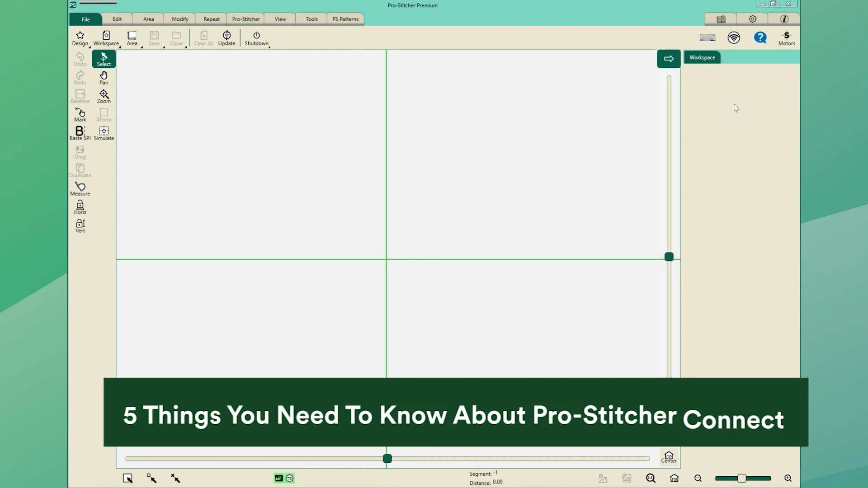Open the Design star tool
Image resolution: width=868 pixels, height=488 pixels.
click(x=80, y=38)
